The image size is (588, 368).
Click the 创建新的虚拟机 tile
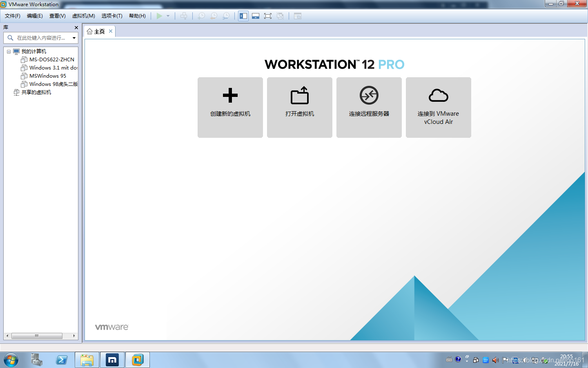tap(230, 108)
